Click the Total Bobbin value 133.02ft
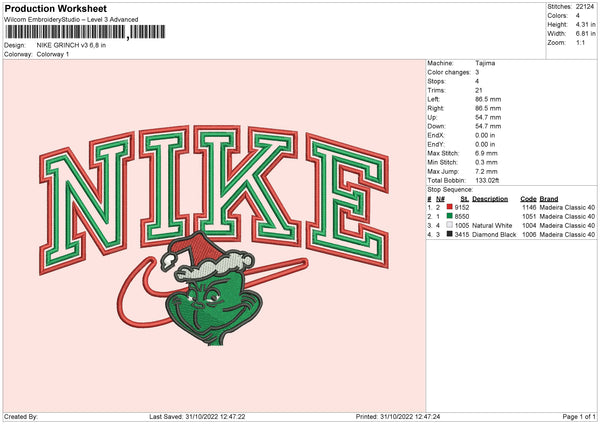Screen dimensions: 600x424 pyautogui.click(x=487, y=180)
